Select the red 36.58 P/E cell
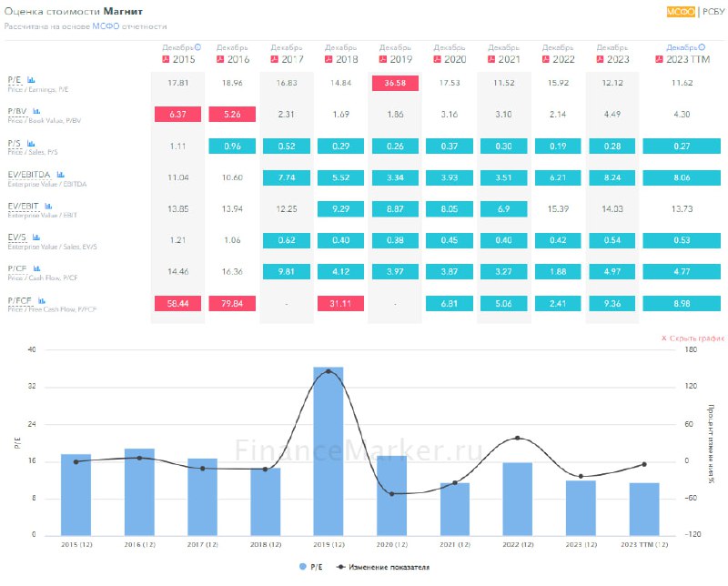Image resolution: width=728 pixels, height=586 pixels. point(395,83)
